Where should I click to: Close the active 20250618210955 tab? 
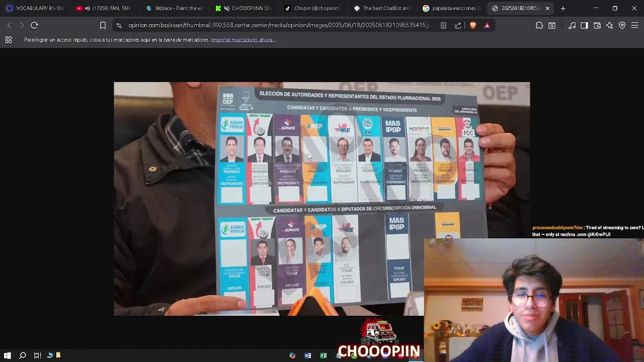547,8
